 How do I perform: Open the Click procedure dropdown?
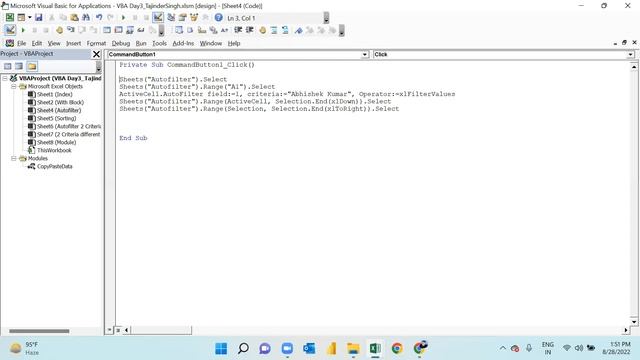pos(631,54)
